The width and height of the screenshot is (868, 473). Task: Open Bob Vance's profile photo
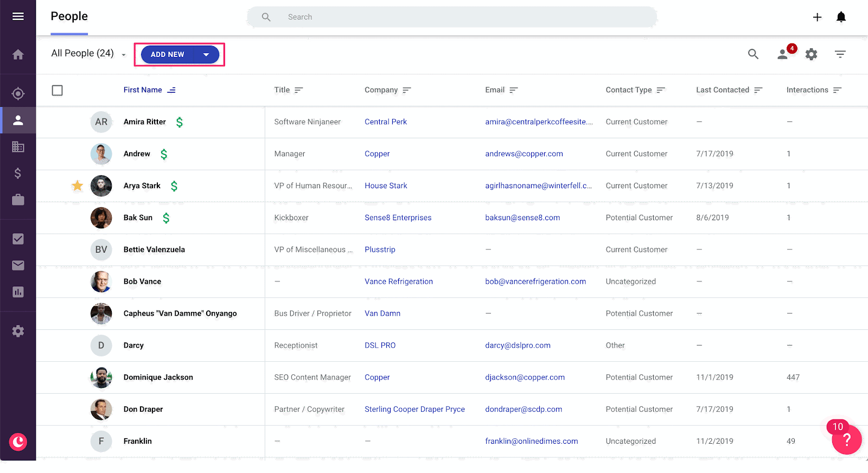click(101, 282)
